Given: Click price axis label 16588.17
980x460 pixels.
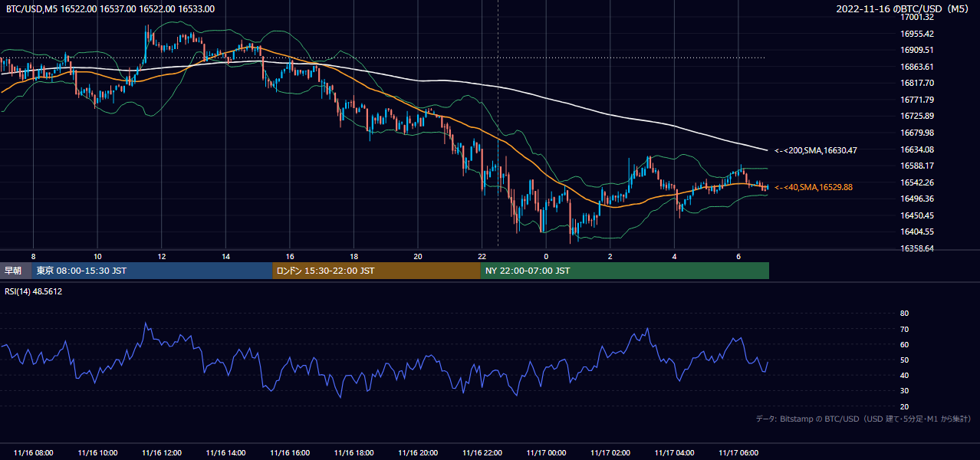Looking at the screenshot, I should coord(916,166).
